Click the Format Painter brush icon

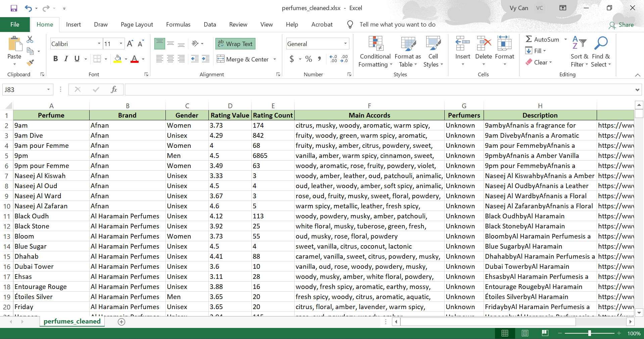[30, 62]
